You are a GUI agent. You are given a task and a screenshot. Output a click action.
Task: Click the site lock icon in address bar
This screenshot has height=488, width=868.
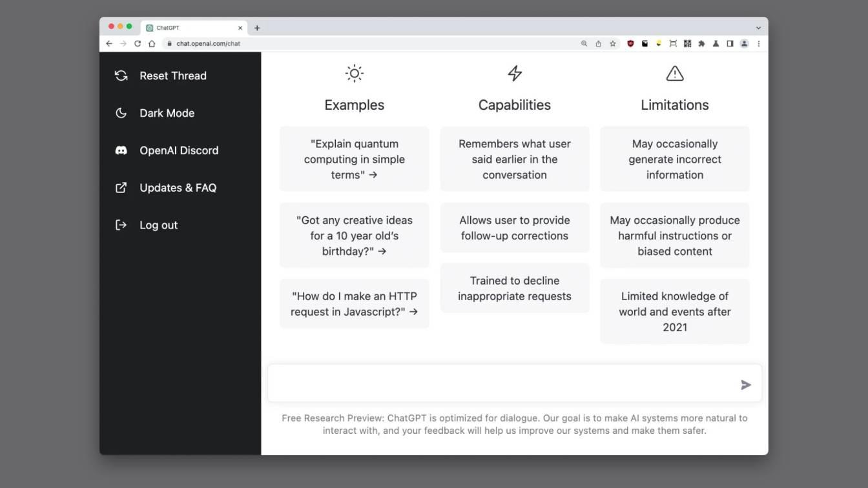169,44
